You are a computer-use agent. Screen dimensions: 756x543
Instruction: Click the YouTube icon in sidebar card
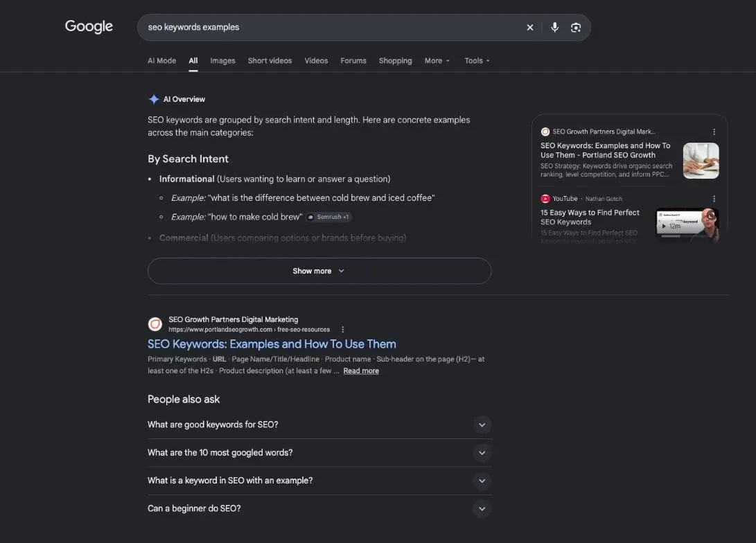[x=545, y=199]
